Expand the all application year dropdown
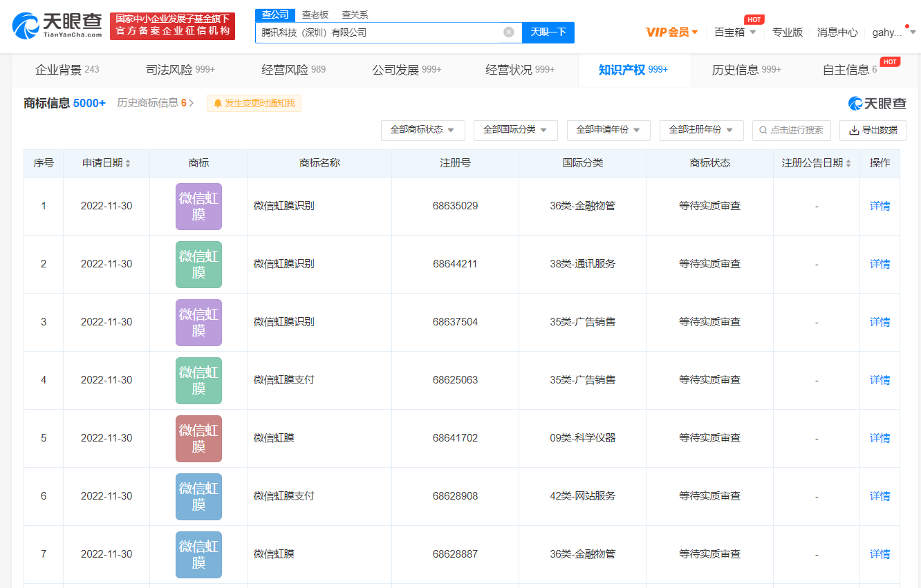Image resolution: width=921 pixels, height=588 pixels. 608,130
